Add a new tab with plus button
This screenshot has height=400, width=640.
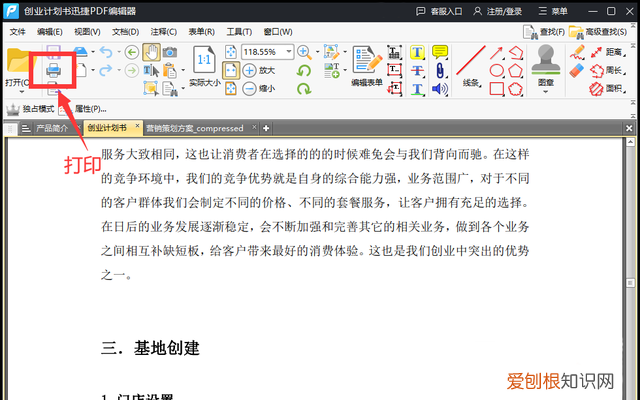266,129
